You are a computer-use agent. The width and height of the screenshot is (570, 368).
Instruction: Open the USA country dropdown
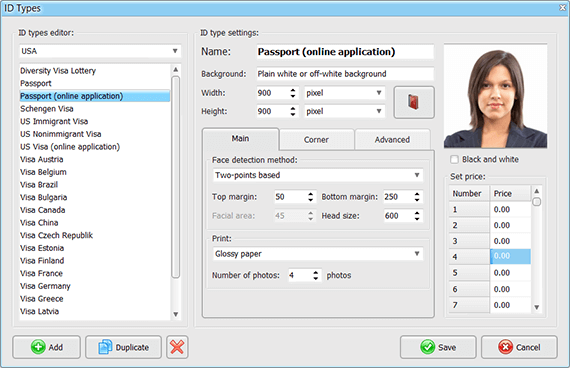coord(100,51)
